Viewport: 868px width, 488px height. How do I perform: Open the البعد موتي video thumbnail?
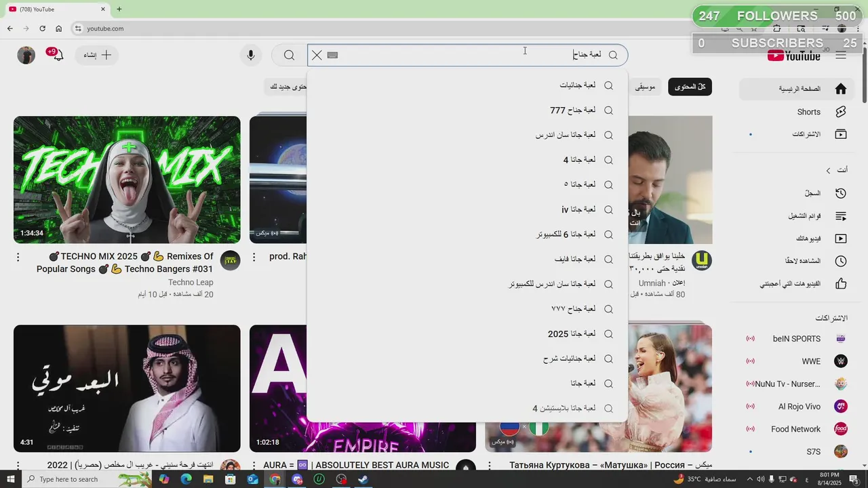click(x=127, y=388)
